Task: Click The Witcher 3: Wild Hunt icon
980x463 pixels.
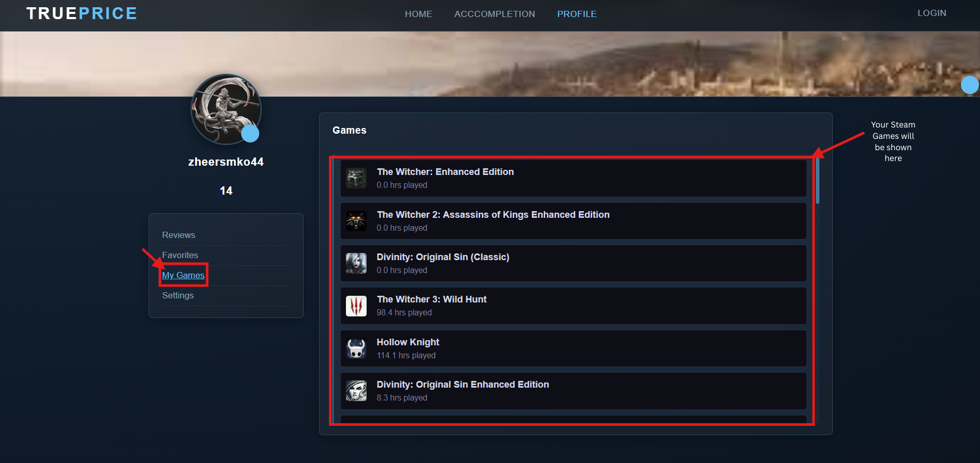Action: pyautogui.click(x=356, y=306)
